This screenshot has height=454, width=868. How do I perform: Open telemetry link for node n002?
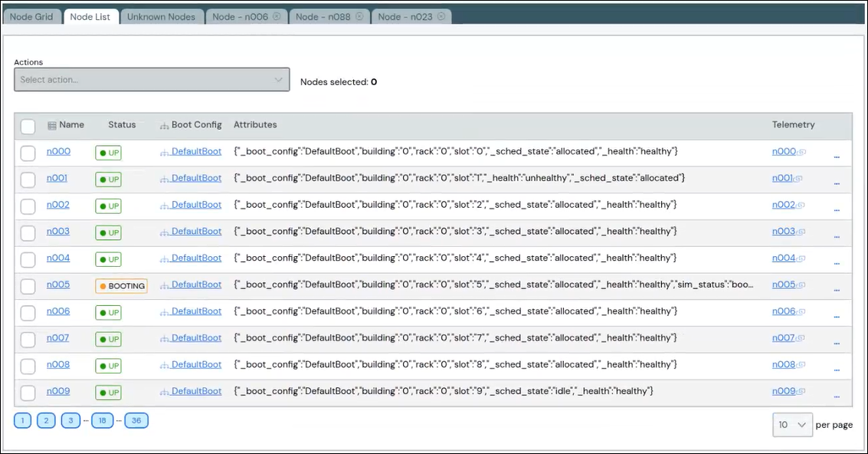coord(785,205)
